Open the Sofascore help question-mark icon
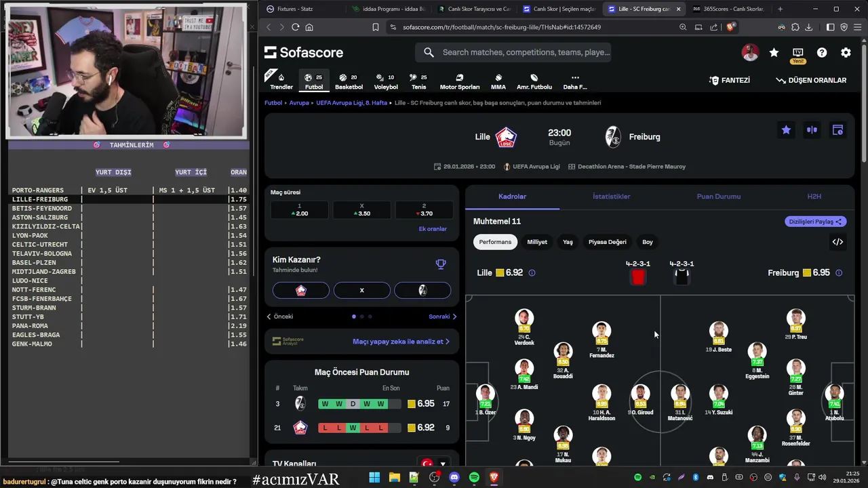Image resolution: width=868 pixels, height=488 pixels. tap(822, 52)
